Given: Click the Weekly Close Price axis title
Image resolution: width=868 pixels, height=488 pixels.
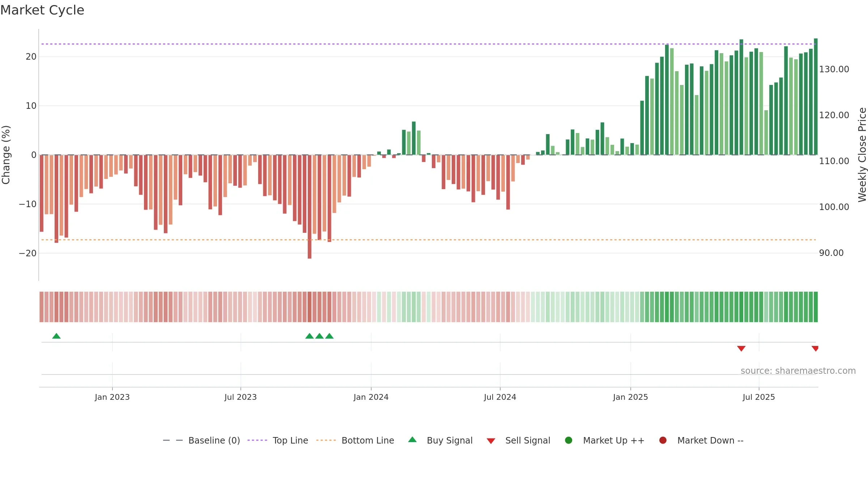Looking at the screenshot, I should pyautogui.click(x=862, y=155).
